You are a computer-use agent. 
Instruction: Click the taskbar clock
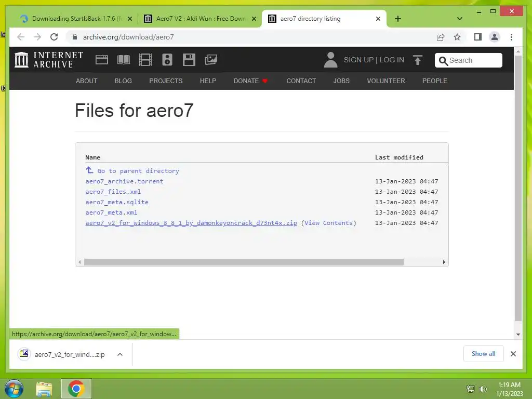[x=509, y=389]
